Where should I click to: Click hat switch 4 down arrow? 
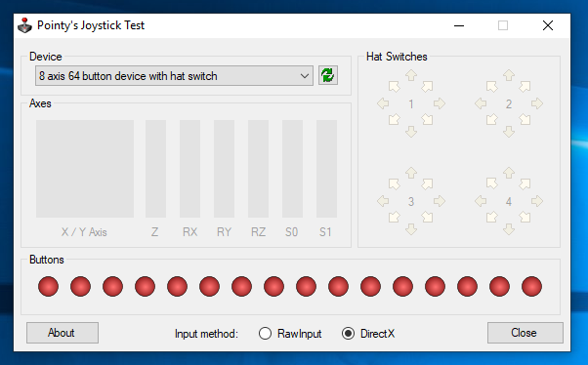click(x=509, y=229)
